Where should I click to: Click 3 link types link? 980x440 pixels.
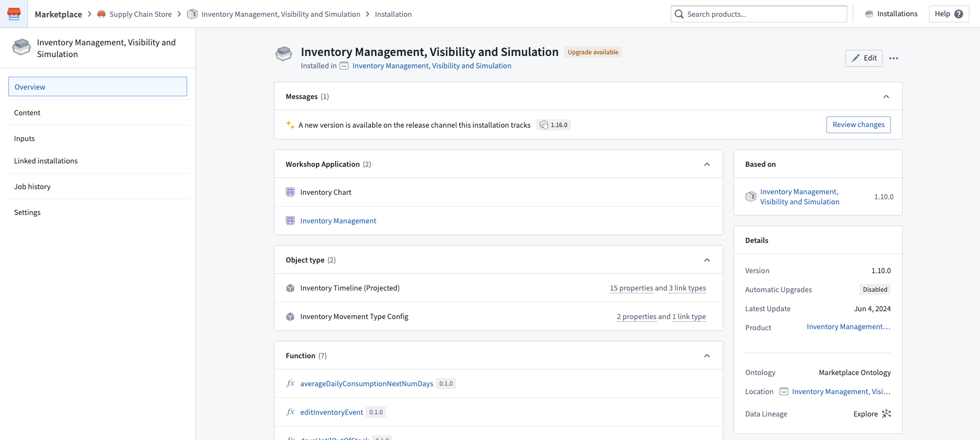coord(688,288)
